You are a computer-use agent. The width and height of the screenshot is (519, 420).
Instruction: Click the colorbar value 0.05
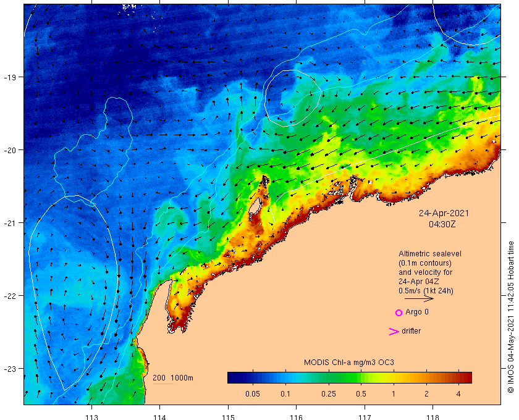253,394
